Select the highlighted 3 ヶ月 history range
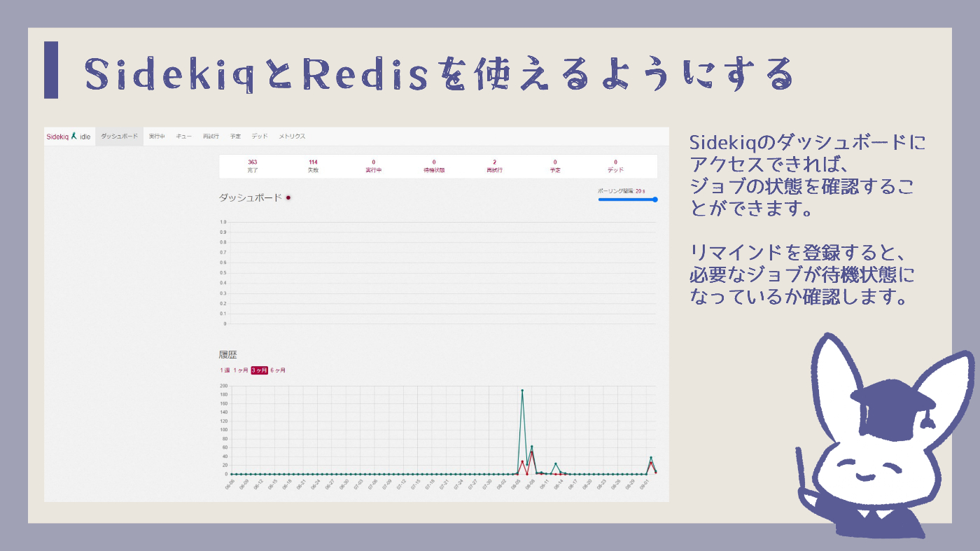This screenshot has height=551, width=980. (x=260, y=370)
